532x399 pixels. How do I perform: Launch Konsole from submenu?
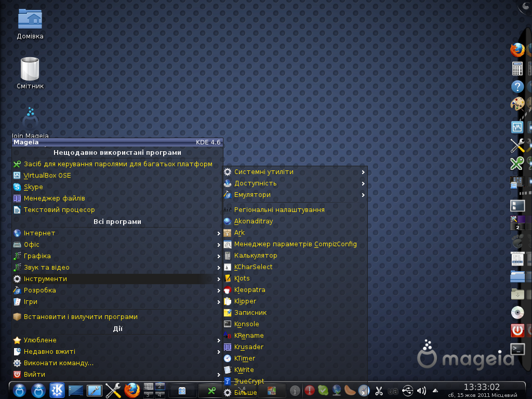click(x=295, y=324)
